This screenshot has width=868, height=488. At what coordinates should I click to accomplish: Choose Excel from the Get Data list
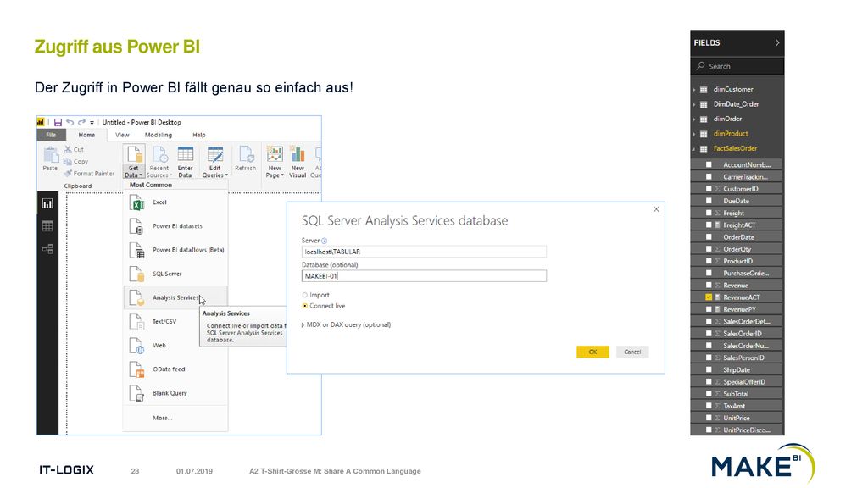click(x=175, y=202)
